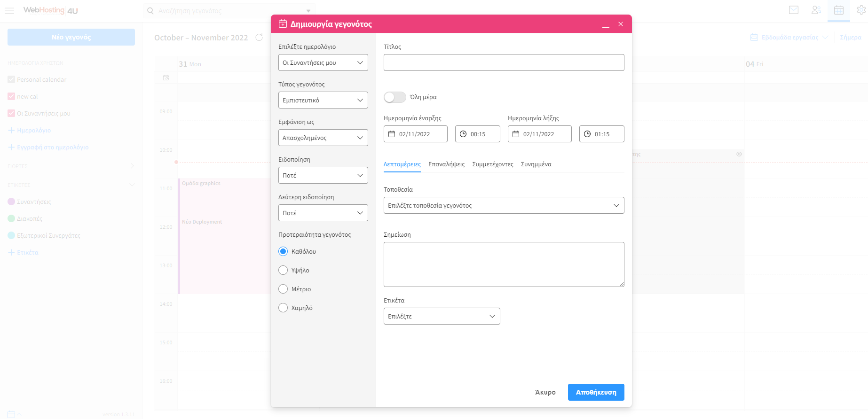
Task: Enable the Όλη μέρα all-day toggle
Action: point(395,97)
